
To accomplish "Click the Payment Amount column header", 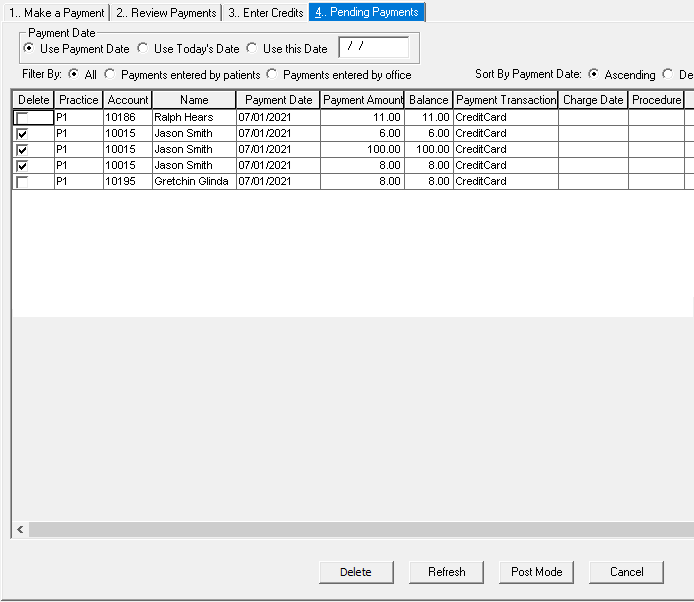I will (x=363, y=100).
